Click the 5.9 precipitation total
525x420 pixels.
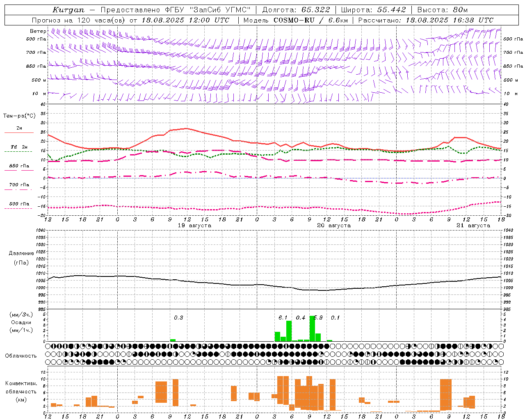tap(318, 318)
